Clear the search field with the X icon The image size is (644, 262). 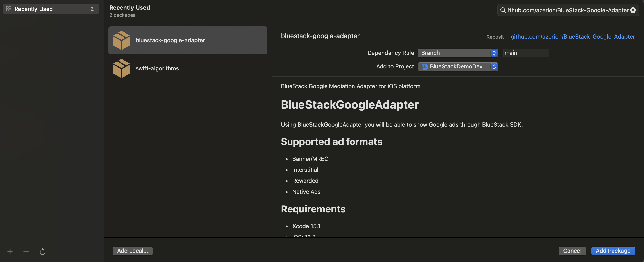pos(633,10)
